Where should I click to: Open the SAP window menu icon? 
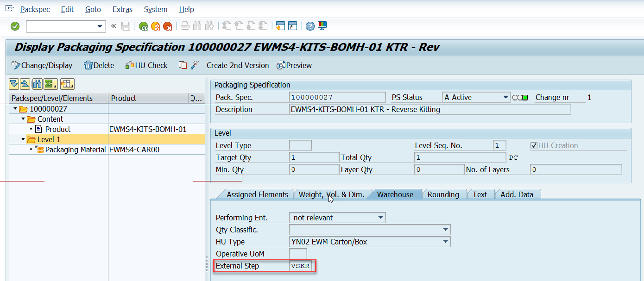point(10,9)
